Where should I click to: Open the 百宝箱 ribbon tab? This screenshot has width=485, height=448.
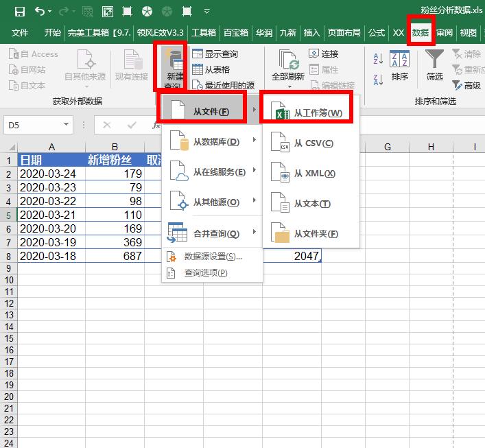tap(236, 32)
